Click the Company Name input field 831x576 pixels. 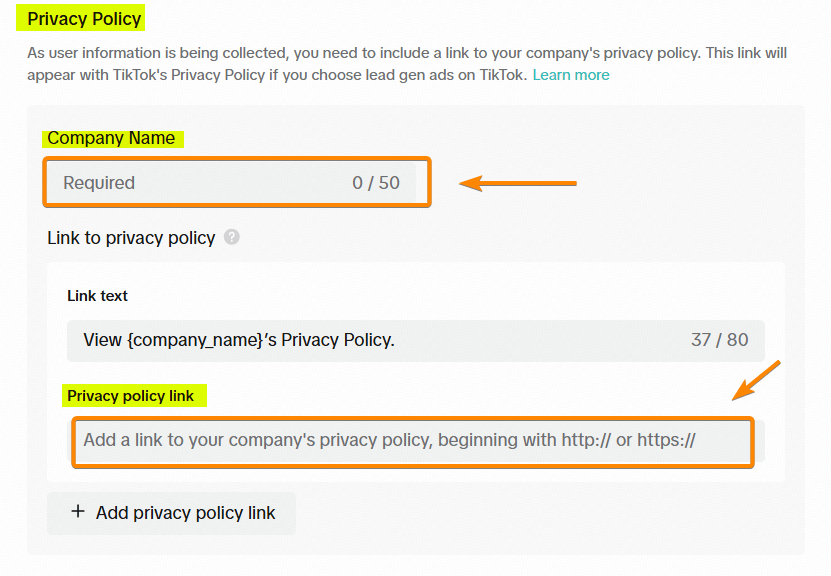(237, 183)
